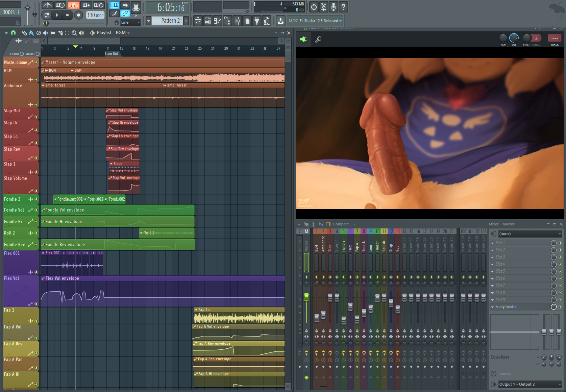Select the playlist Mute tool
The image size is (566, 392).
pyautogui.click(x=46, y=33)
